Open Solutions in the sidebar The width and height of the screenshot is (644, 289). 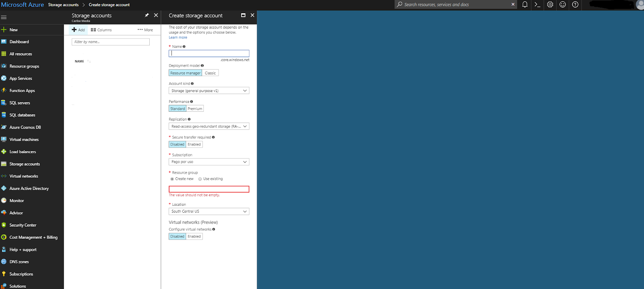18,286
